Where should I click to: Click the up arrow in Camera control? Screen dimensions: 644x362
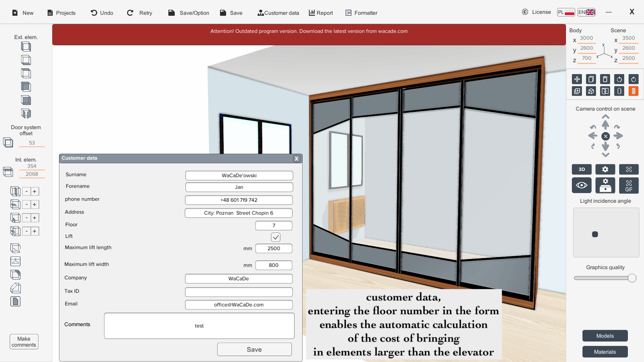605,125
